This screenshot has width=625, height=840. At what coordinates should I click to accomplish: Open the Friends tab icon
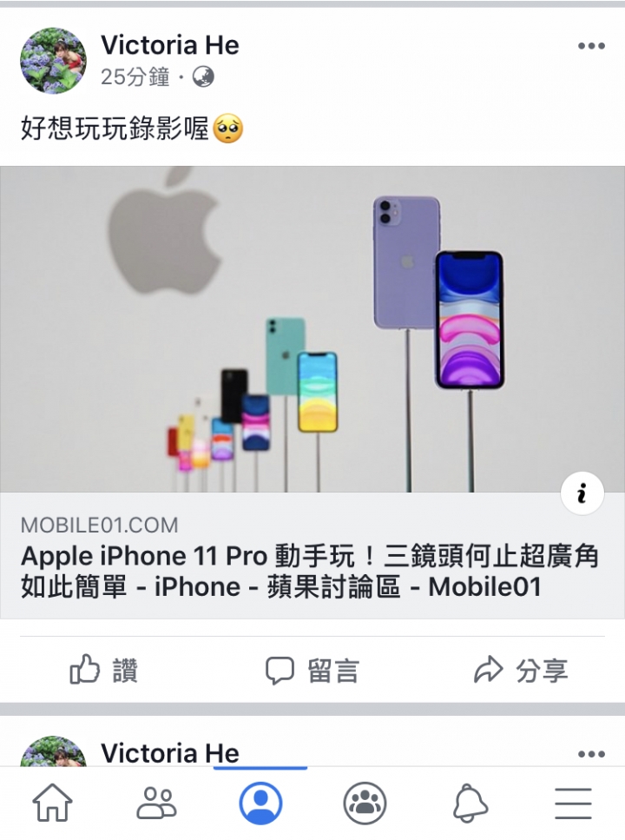point(156,803)
